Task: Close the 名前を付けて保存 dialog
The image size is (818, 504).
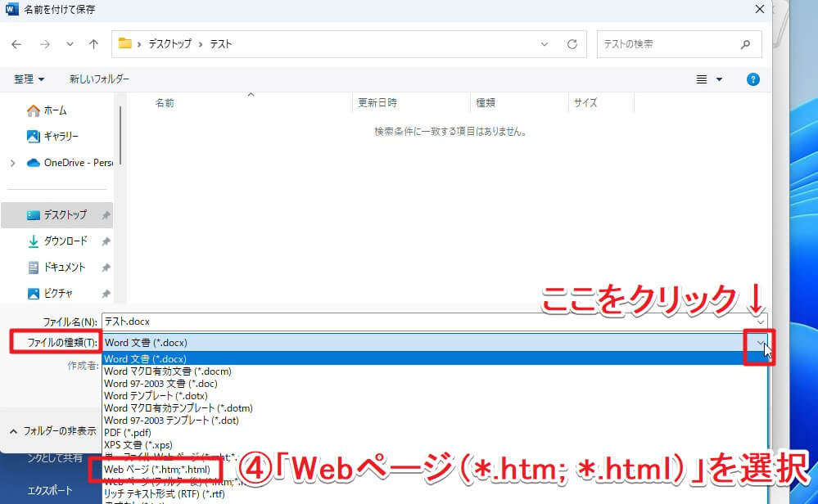Action: tap(760, 9)
